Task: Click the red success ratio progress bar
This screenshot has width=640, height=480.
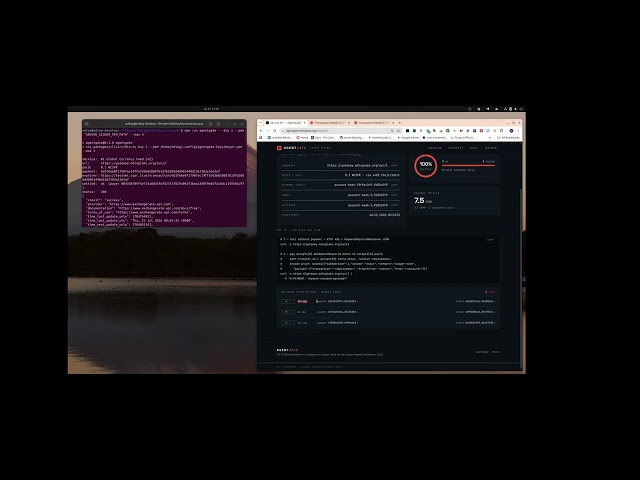Action: (x=469, y=166)
